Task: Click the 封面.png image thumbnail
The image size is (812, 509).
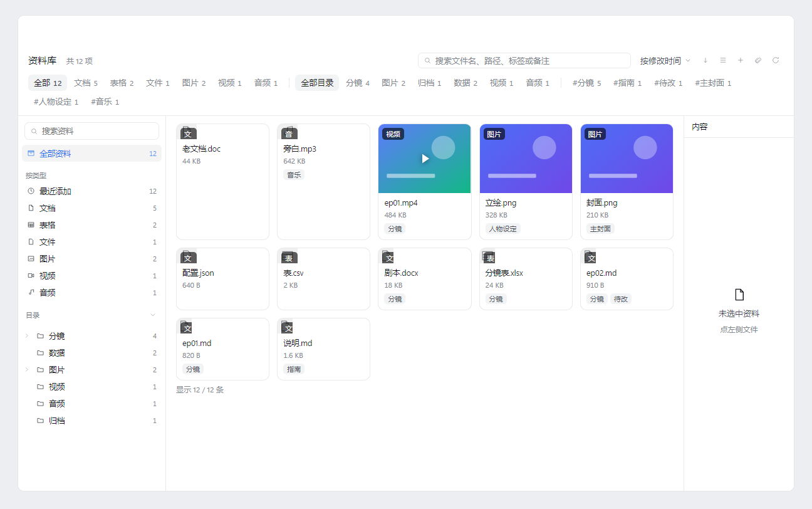Action: (627, 159)
